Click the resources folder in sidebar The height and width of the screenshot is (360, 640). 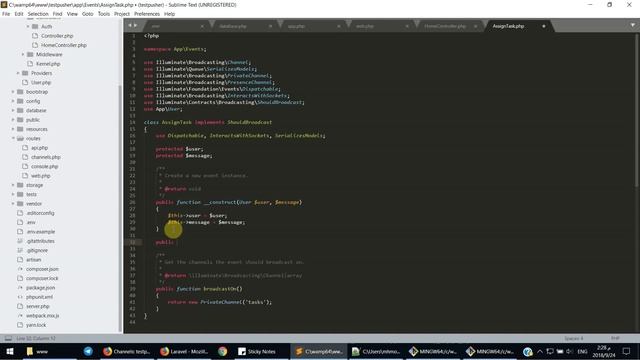[37, 129]
